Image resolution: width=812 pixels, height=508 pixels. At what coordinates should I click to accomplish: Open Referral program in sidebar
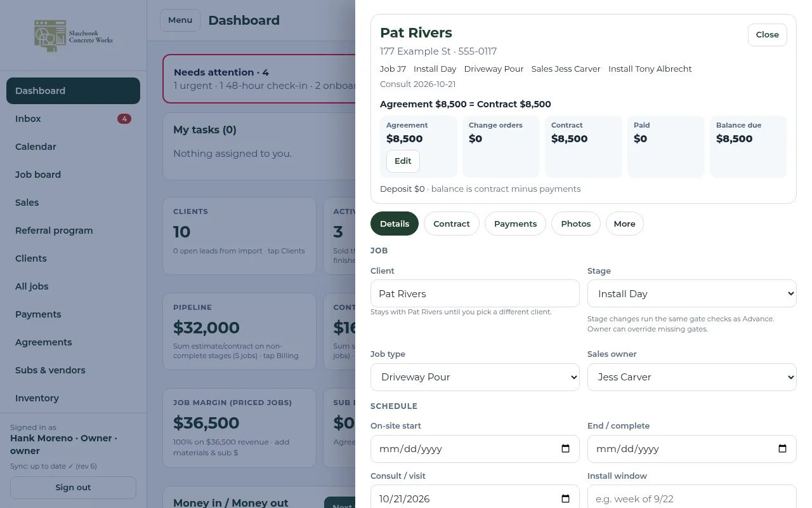(73, 231)
